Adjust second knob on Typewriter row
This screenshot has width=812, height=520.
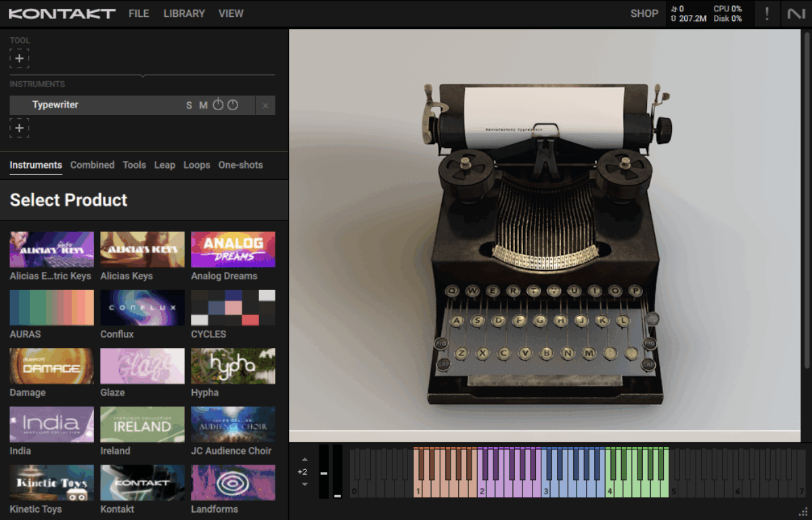pyautogui.click(x=233, y=105)
